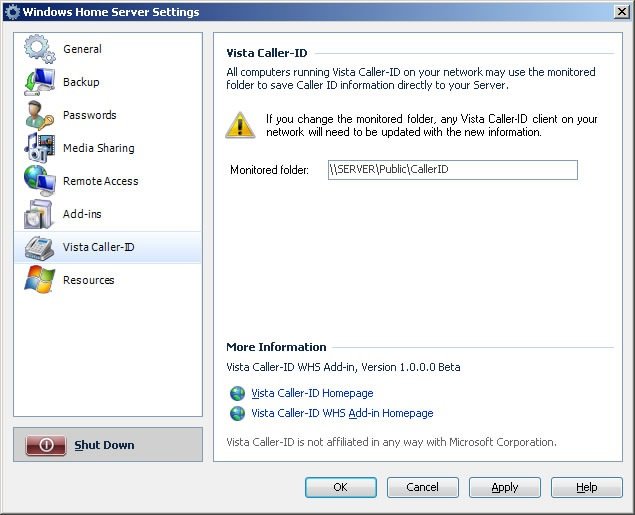The image size is (635, 515).
Task: Show the Add-ins settings tab
Action: click(82, 214)
